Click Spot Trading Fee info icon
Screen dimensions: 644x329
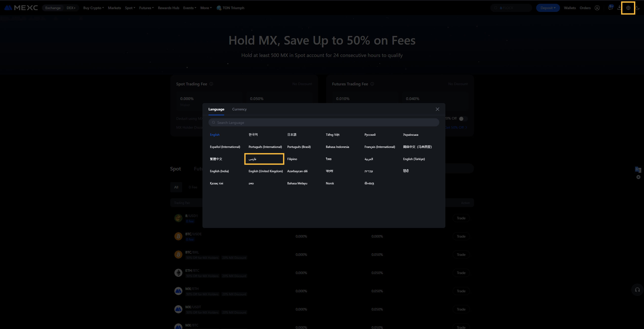(x=211, y=84)
